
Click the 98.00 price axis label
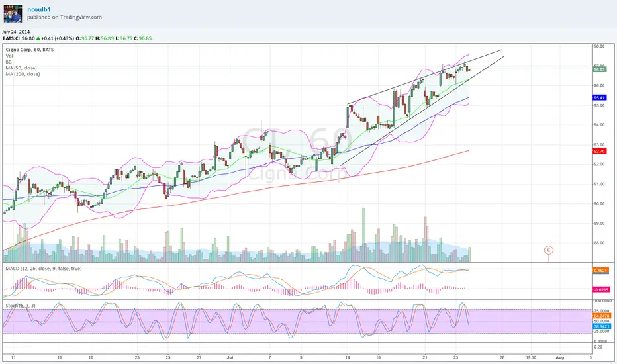[599, 46]
